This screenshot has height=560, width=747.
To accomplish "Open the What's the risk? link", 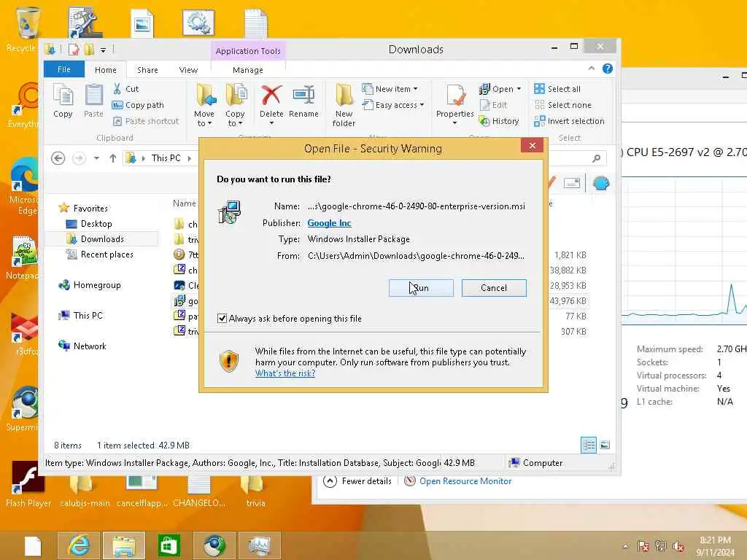I will pyautogui.click(x=285, y=373).
